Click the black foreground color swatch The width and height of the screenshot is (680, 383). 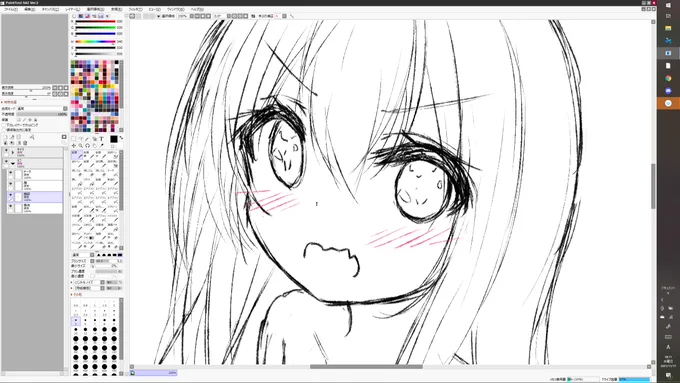point(114,139)
